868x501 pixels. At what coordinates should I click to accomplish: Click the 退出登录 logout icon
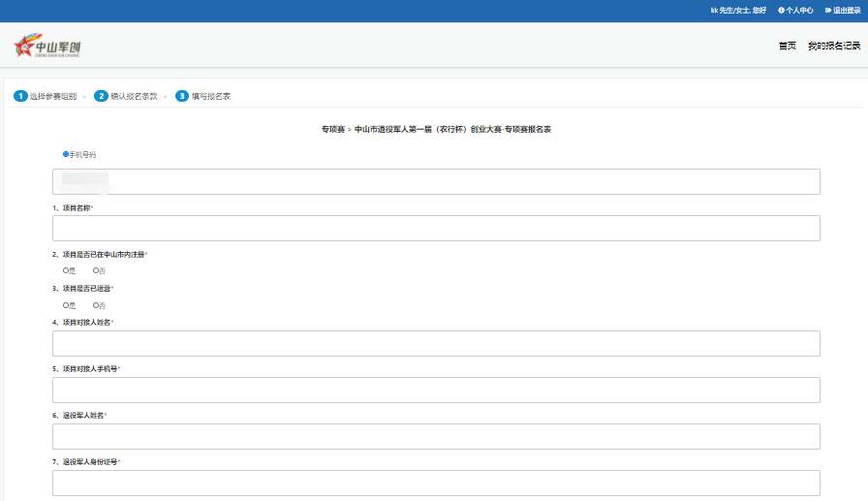[828, 11]
